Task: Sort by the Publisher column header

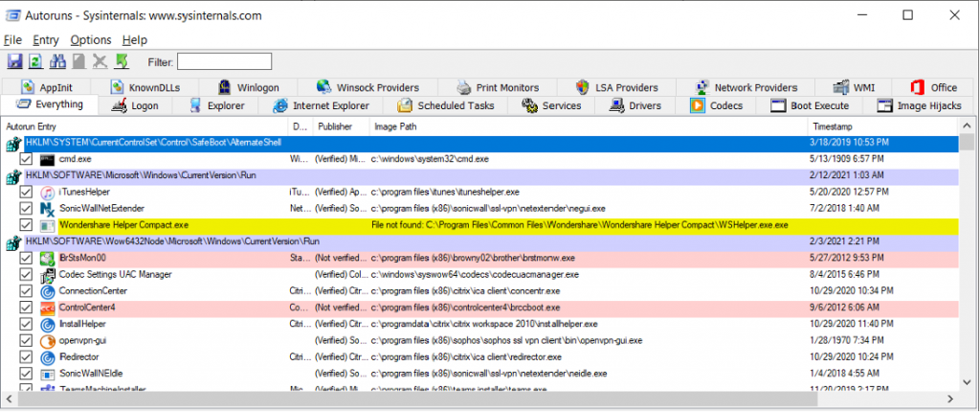Action: coord(341,126)
